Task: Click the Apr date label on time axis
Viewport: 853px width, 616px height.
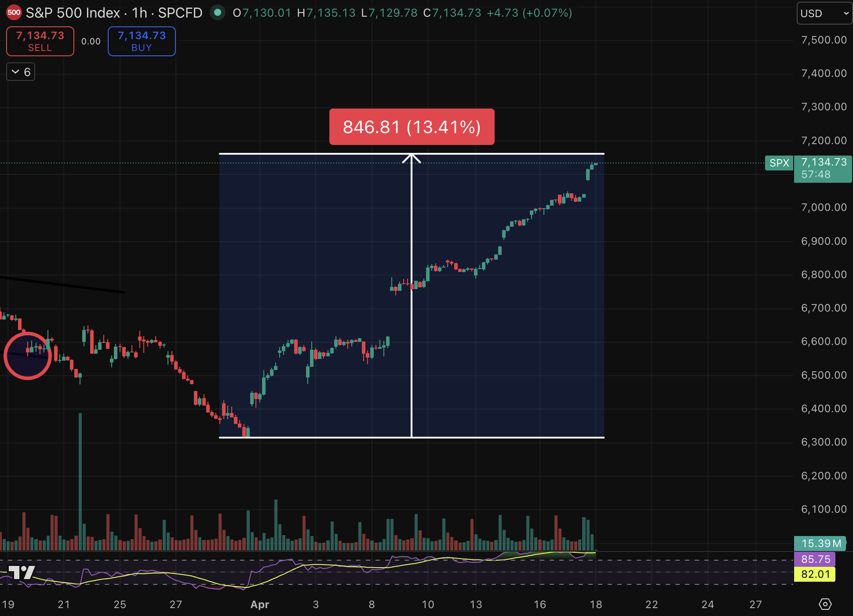Action: pos(260,605)
